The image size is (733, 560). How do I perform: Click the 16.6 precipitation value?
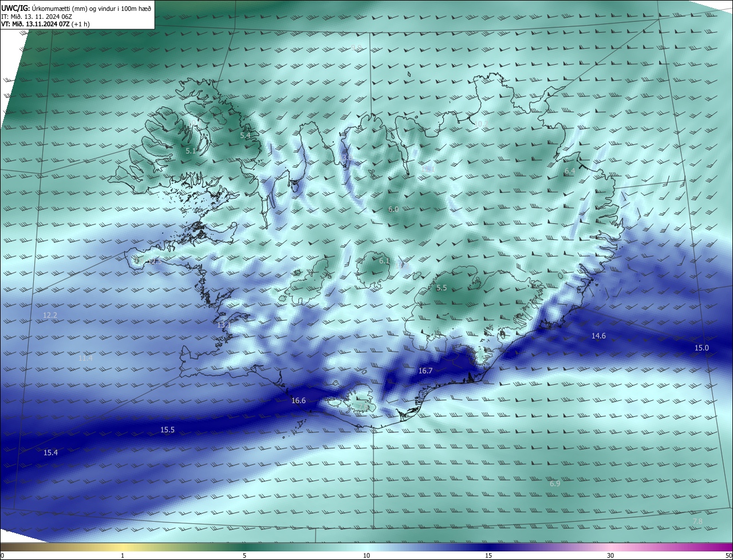(x=298, y=401)
